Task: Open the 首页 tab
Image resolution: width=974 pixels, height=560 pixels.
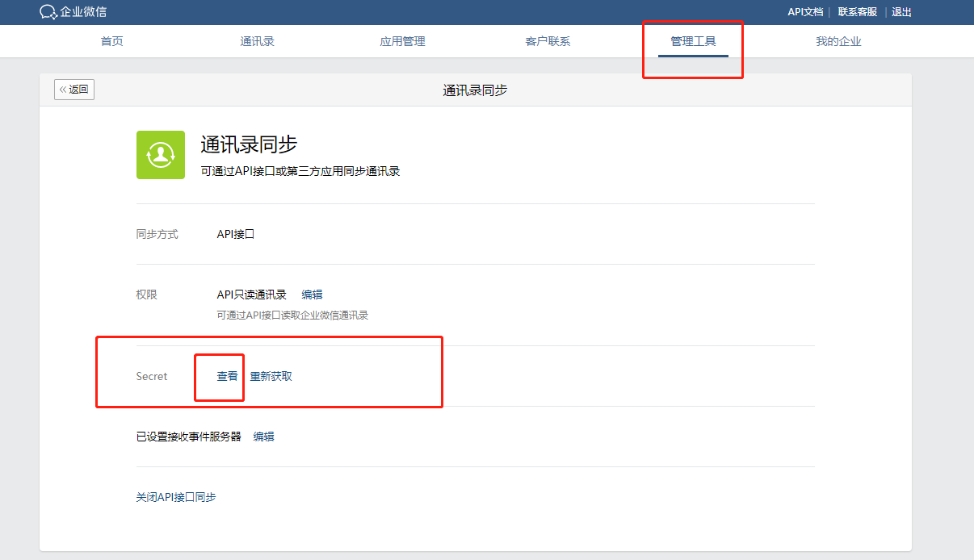Action: coord(112,41)
